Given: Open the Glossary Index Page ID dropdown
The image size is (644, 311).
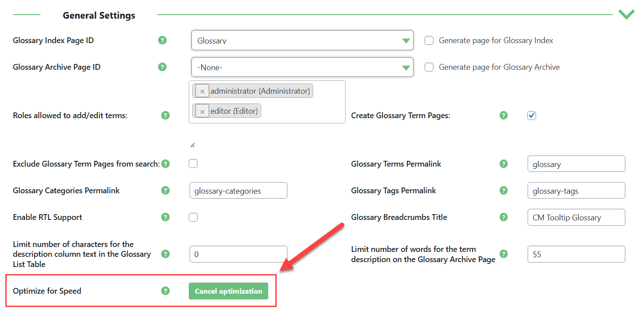Looking at the screenshot, I should [302, 40].
